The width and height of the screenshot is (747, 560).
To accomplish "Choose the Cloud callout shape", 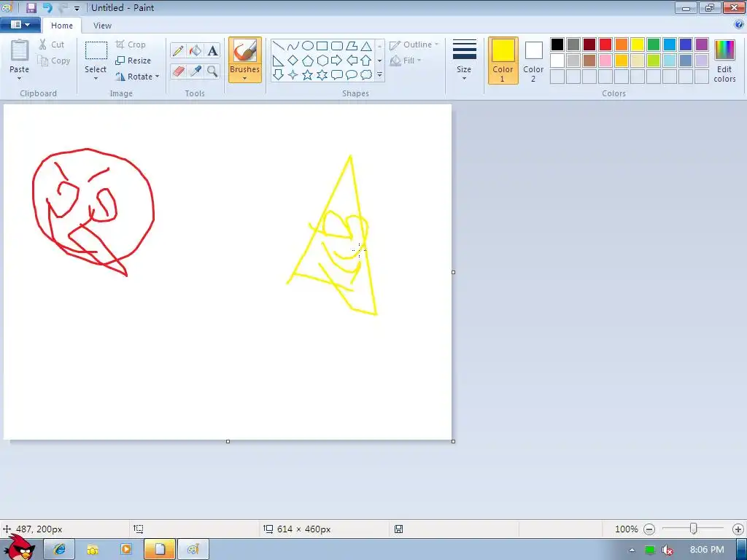I will click(x=366, y=75).
